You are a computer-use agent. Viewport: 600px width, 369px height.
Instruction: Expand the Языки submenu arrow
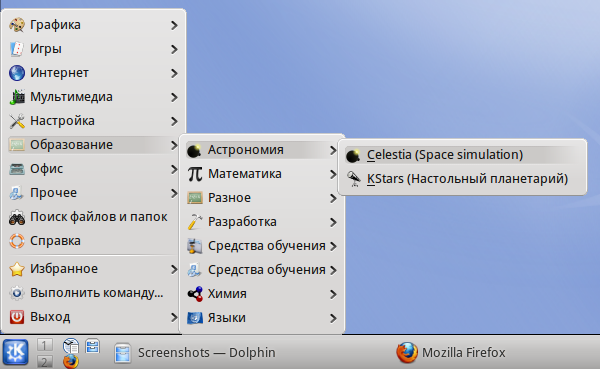pyautogui.click(x=333, y=318)
